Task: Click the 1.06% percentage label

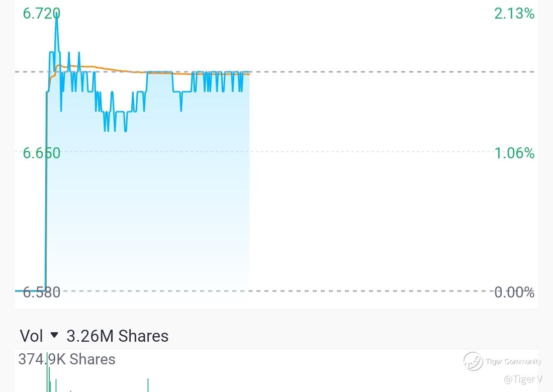Action: [x=514, y=153]
